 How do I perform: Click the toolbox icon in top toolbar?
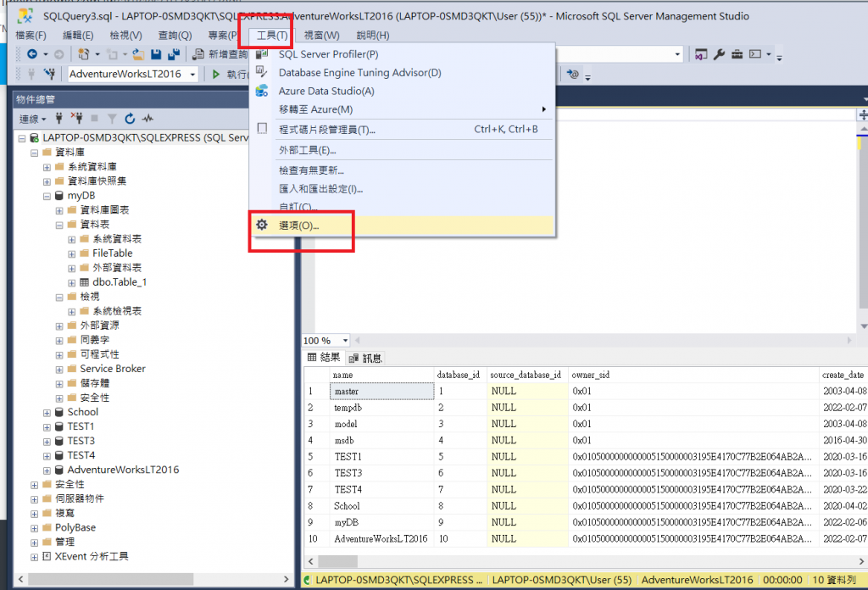737,54
